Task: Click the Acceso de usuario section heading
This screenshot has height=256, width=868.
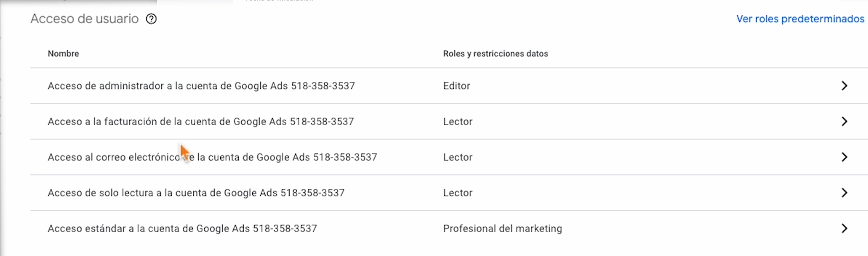Action: (x=84, y=19)
